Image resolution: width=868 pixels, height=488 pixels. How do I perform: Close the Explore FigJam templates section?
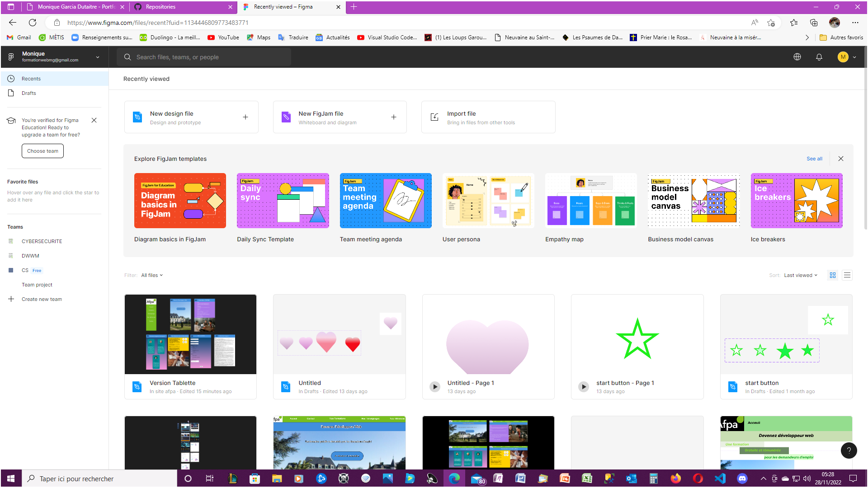[841, 159]
